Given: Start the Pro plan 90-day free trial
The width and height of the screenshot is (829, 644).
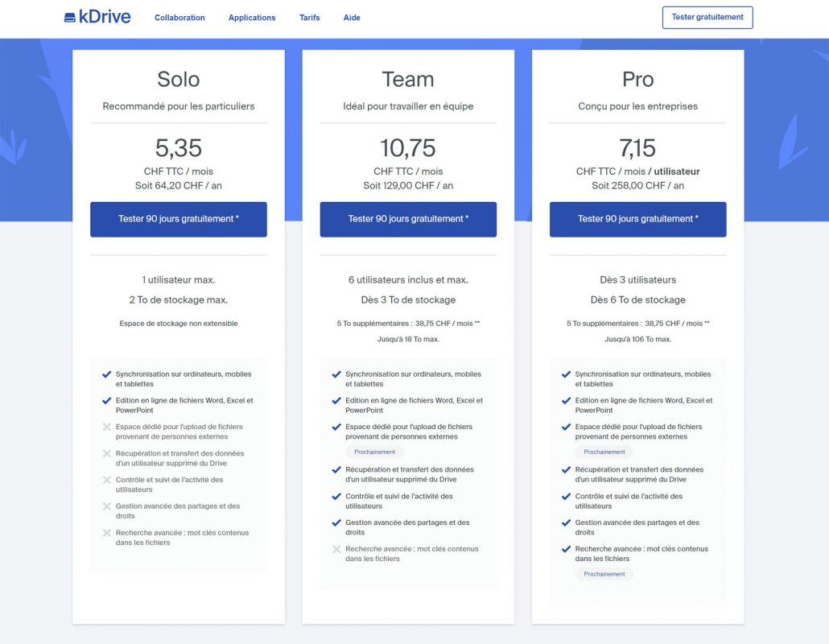Looking at the screenshot, I should tap(637, 219).
